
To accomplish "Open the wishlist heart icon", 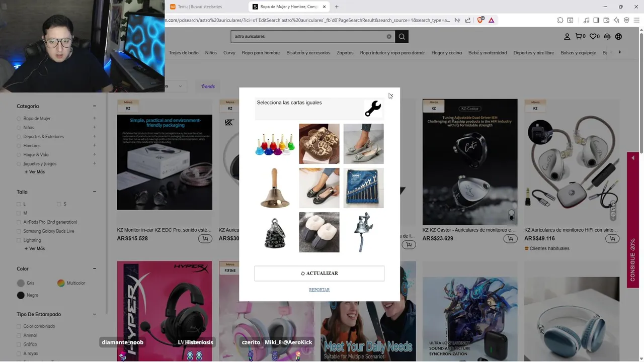I will 594,36.
